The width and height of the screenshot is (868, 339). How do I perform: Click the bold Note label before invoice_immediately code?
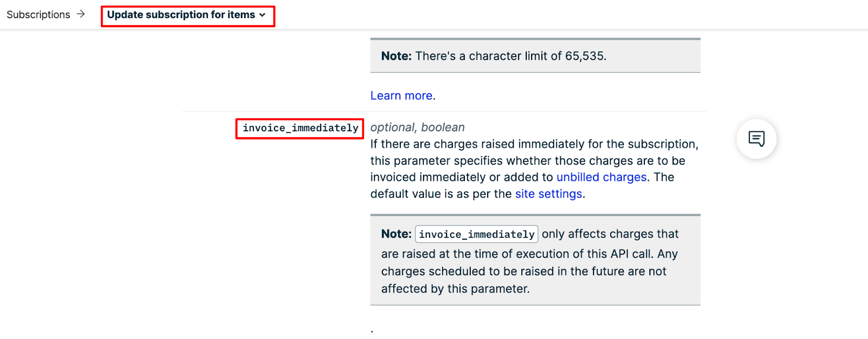[396, 234]
